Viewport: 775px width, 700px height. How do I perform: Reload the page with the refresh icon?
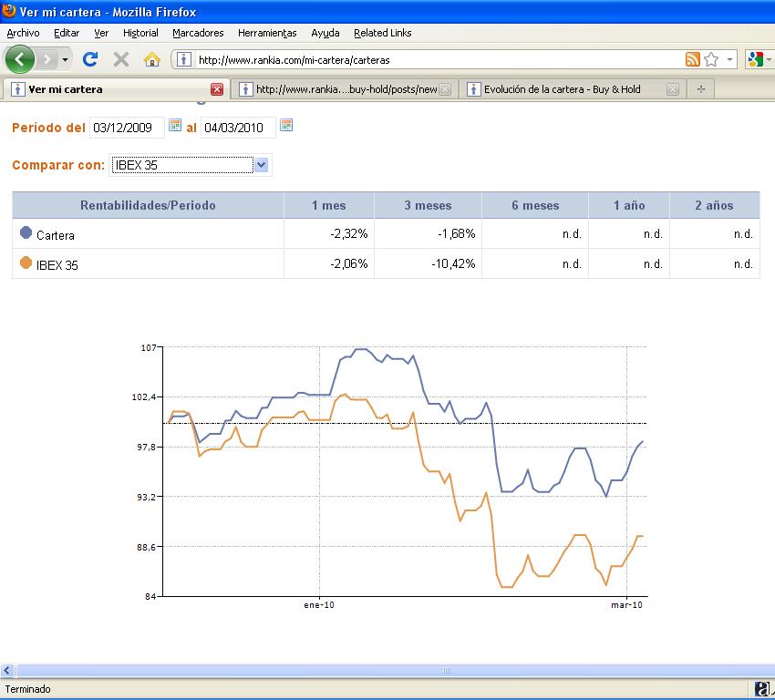tap(90, 59)
